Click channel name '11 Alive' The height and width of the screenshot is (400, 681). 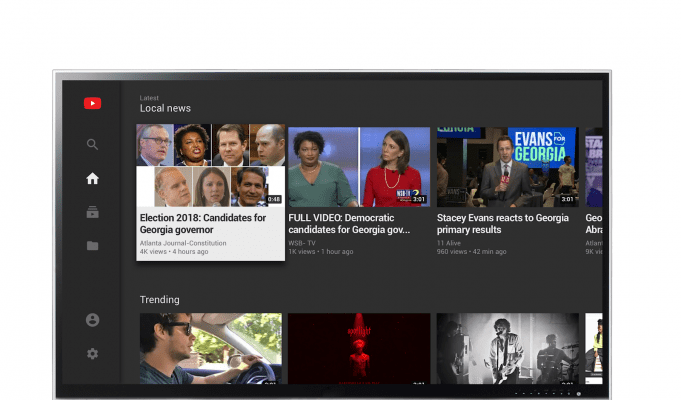point(449,243)
